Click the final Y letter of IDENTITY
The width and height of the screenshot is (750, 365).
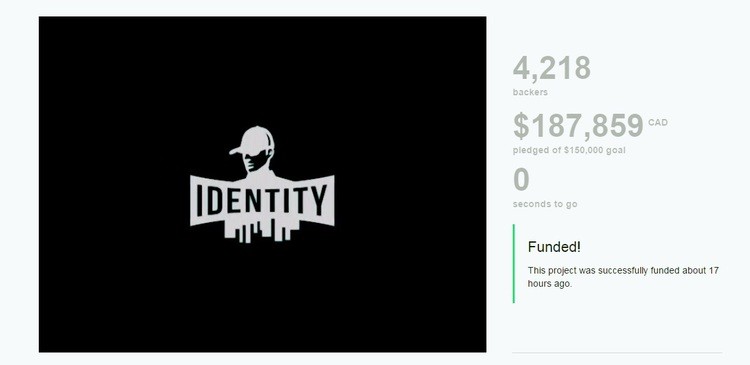point(318,199)
